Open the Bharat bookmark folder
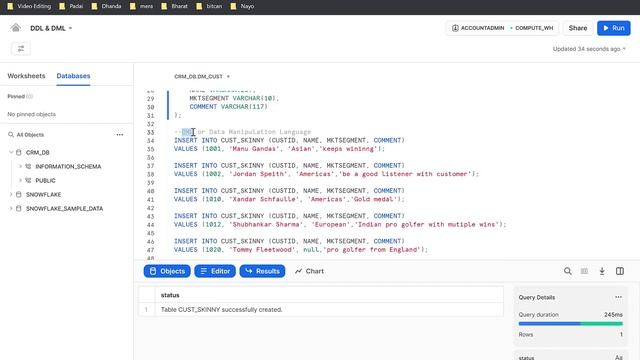The image size is (640, 360). pyautogui.click(x=174, y=6)
